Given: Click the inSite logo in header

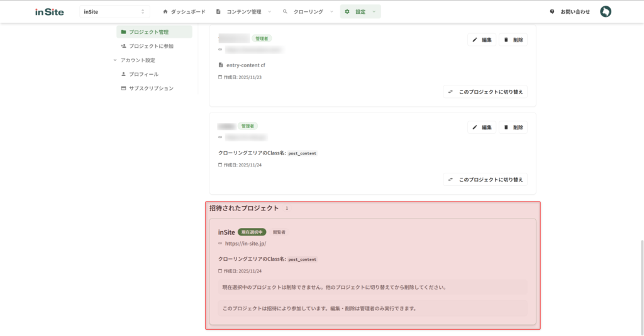Looking at the screenshot, I should [x=49, y=12].
